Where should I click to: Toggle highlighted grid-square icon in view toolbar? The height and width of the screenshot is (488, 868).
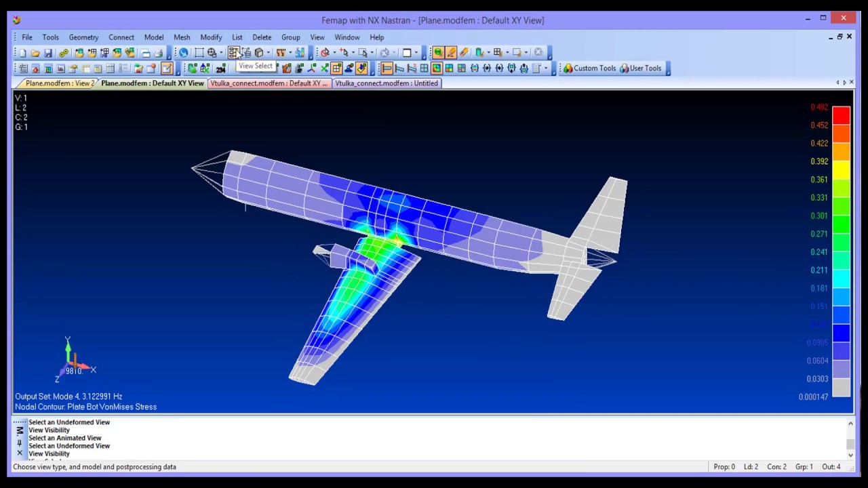coord(336,68)
